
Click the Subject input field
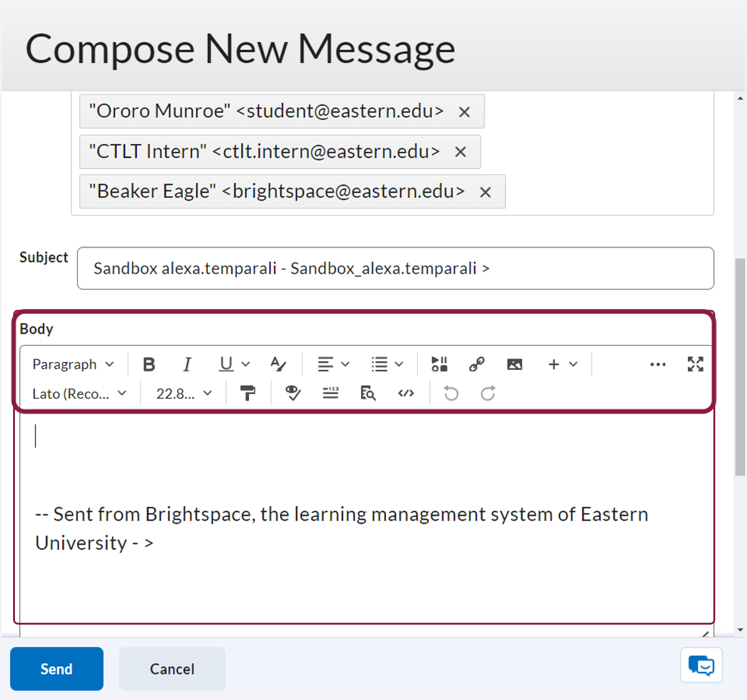(395, 268)
